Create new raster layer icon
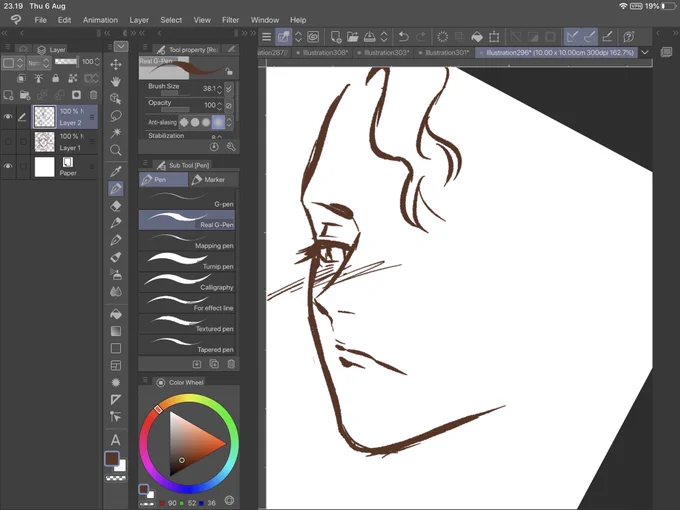The height and width of the screenshot is (510, 680). [x=8, y=95]
